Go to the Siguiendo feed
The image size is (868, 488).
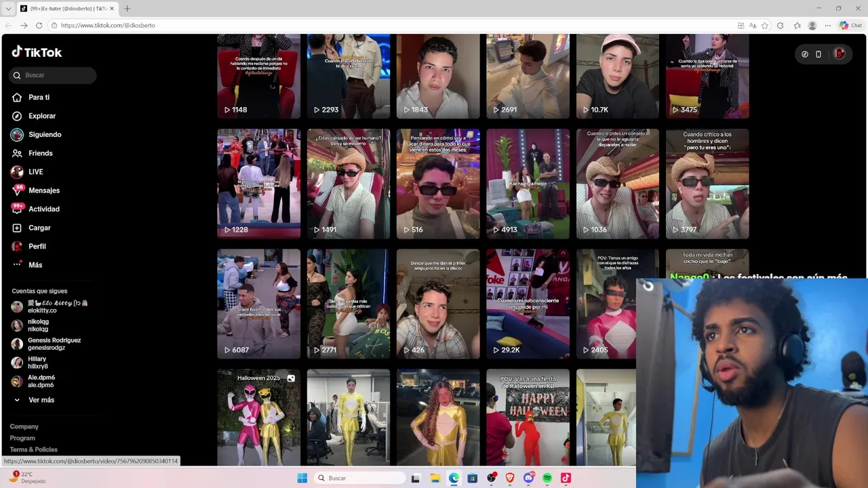(37, 134)
